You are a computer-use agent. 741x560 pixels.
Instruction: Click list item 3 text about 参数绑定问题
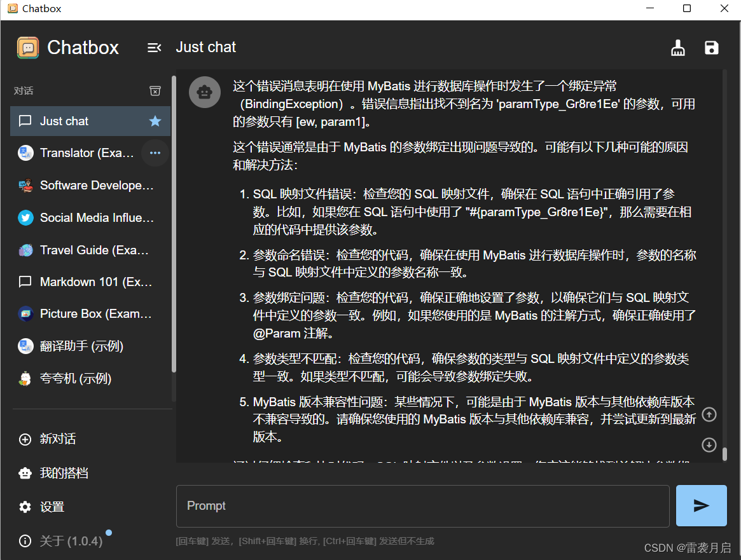[x=474, y=315]
